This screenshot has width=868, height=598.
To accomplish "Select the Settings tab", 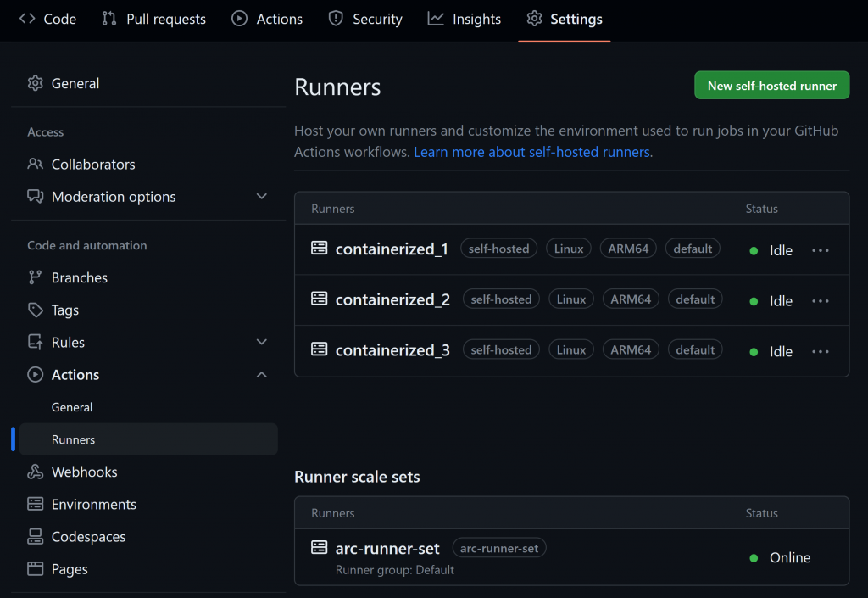I will pos(565,19).
